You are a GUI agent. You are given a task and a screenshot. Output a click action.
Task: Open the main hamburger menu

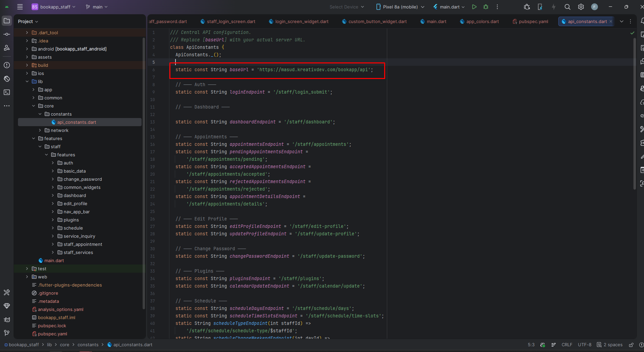[x=20, y=7]
